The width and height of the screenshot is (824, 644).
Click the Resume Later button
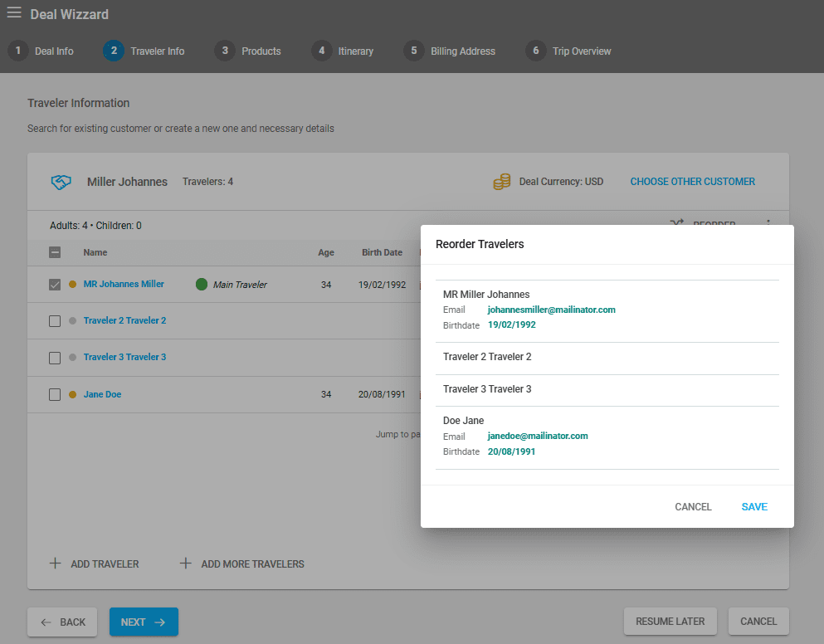[670, 622]
